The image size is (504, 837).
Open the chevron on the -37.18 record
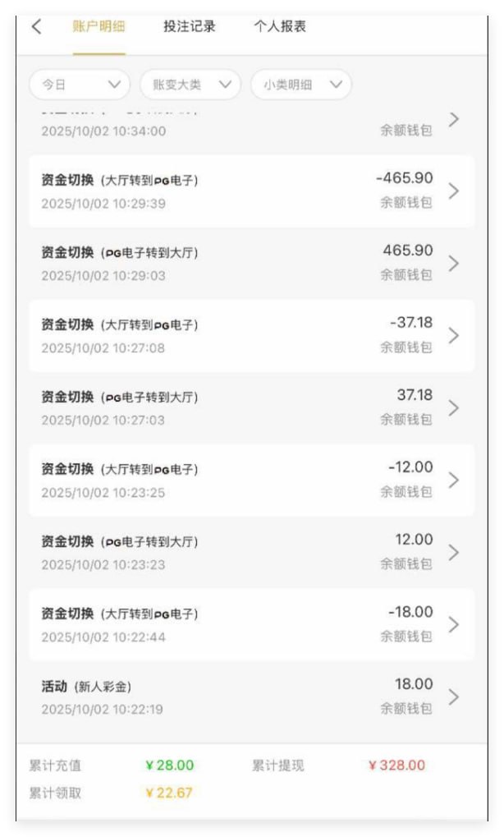click(455, 335)
